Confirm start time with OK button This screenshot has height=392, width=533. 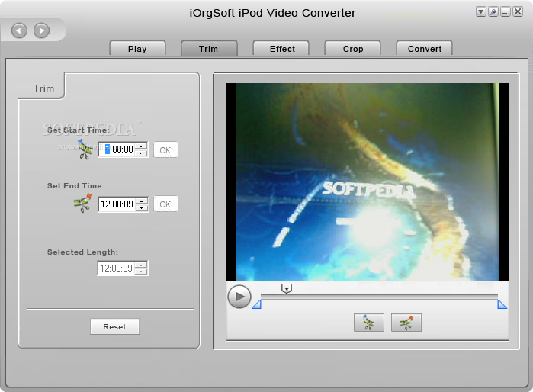tap(165, 149)
